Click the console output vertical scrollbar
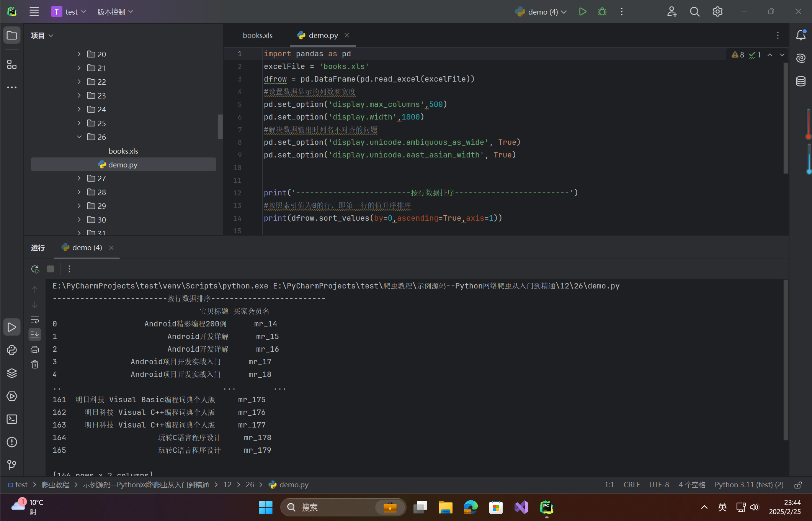The height and width of the screenshot is (521, 812). [786, 360]
